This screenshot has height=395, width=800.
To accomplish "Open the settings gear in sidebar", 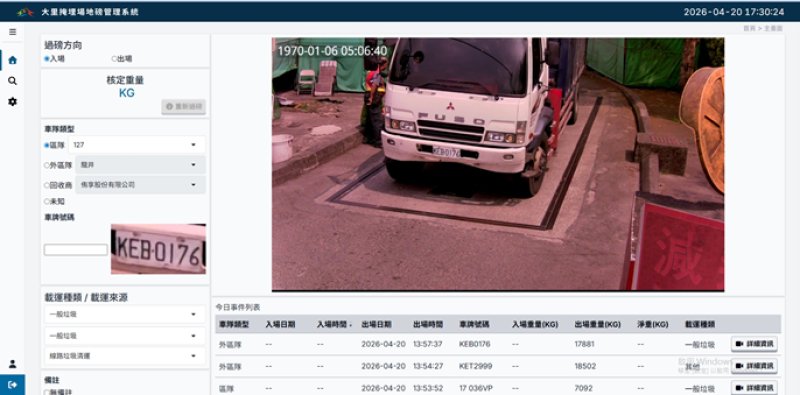I will coord(13,102).
